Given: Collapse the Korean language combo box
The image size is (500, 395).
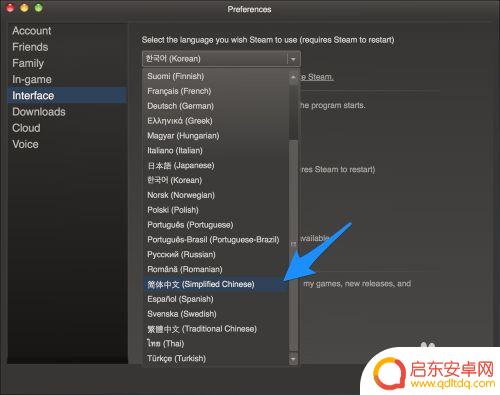Looking at the screenshot, I should tap(221, 59).
